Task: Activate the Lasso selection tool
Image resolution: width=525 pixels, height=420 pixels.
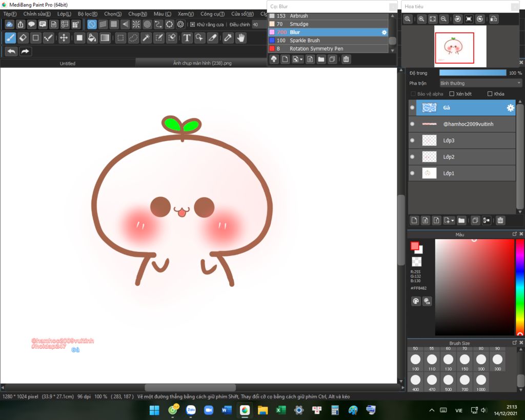Action: tap(133, 38)
